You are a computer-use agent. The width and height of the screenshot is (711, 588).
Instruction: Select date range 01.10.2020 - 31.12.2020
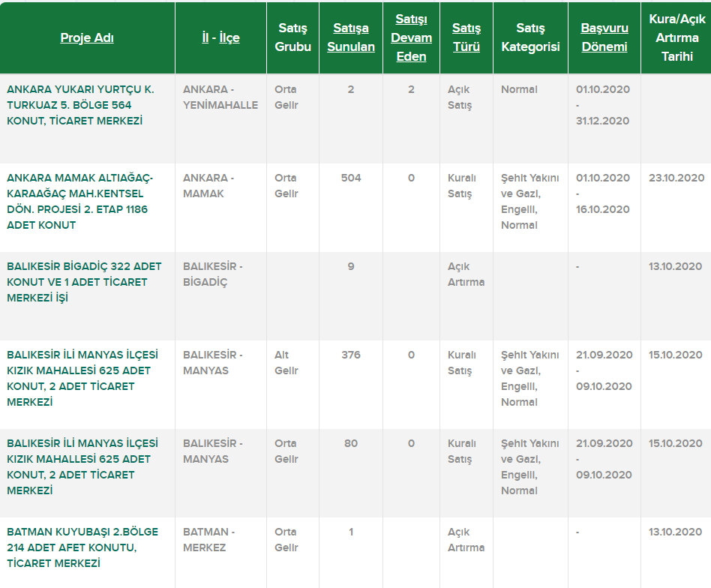coord(603,105)
